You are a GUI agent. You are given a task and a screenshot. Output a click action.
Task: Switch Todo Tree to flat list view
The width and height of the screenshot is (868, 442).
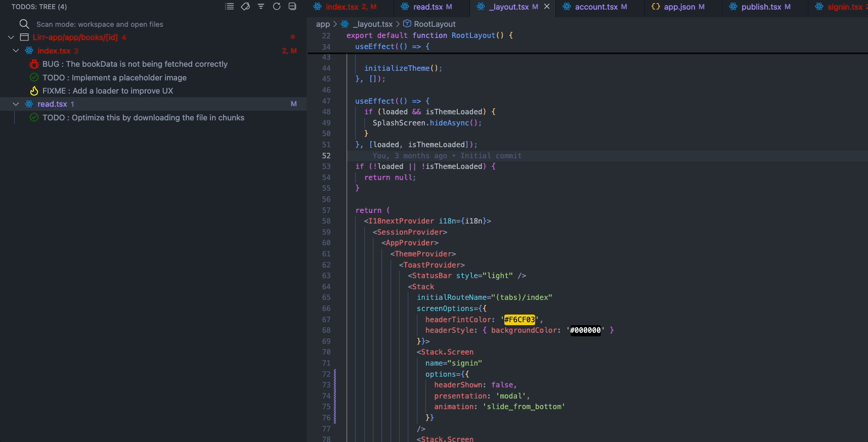coord(230,7)
